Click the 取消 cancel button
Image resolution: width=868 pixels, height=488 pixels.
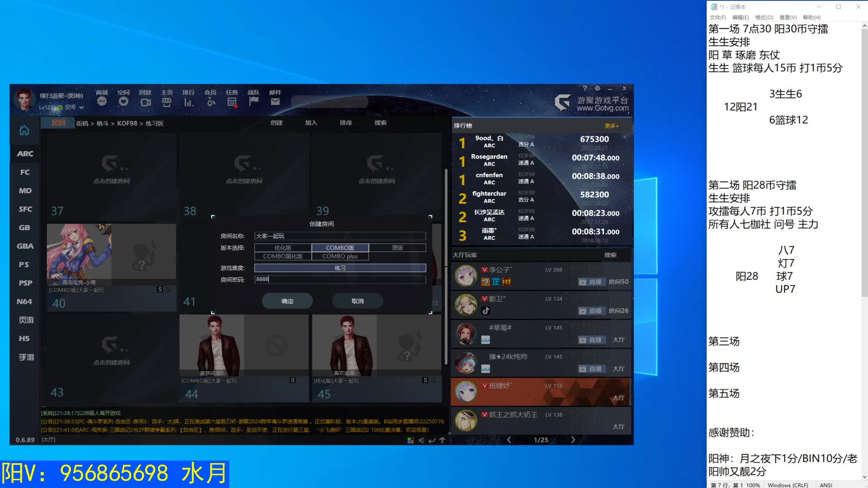pyautogui.click(x=357, y=301)
